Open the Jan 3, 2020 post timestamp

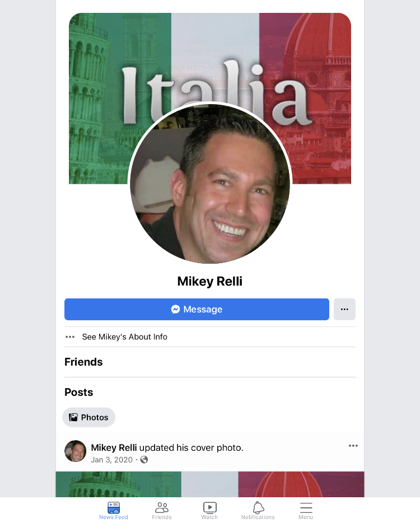pos(112,460)
